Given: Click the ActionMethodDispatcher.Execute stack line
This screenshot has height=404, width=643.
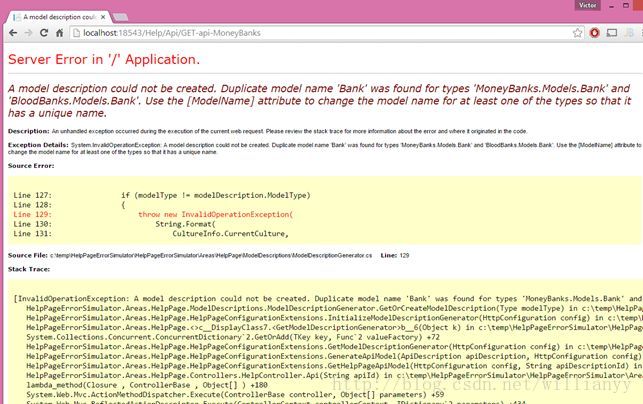Looking at the screenshot, I should pos(235,395).
